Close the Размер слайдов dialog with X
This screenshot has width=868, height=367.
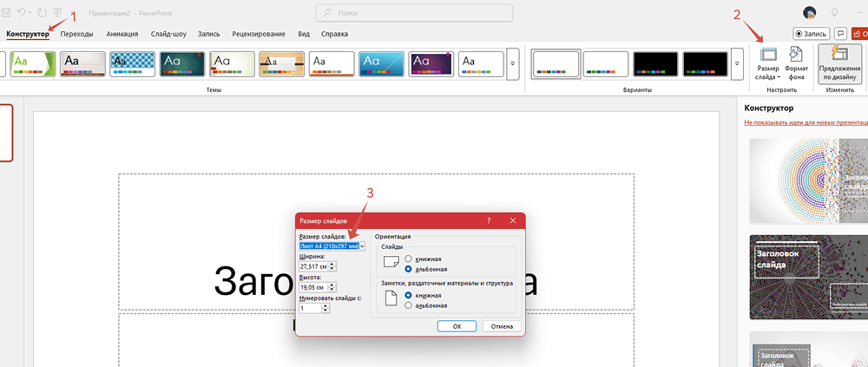coord(513,220)
